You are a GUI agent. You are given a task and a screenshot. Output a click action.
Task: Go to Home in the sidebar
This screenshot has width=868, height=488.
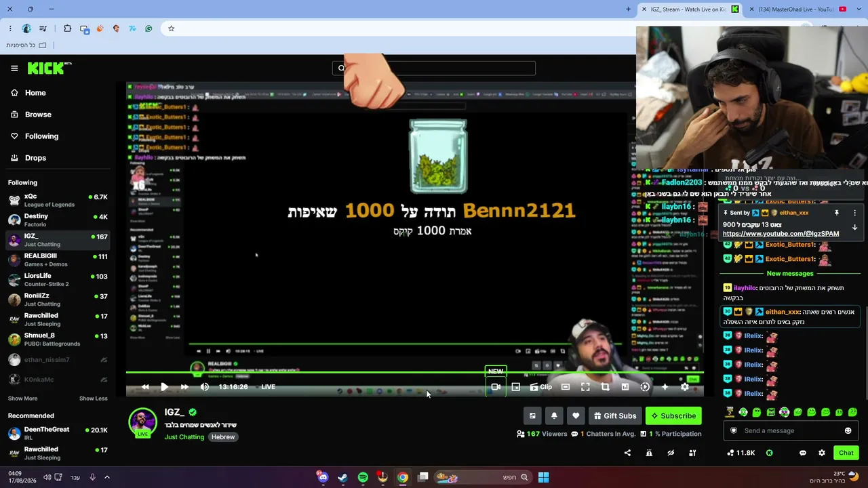point(35,93)
